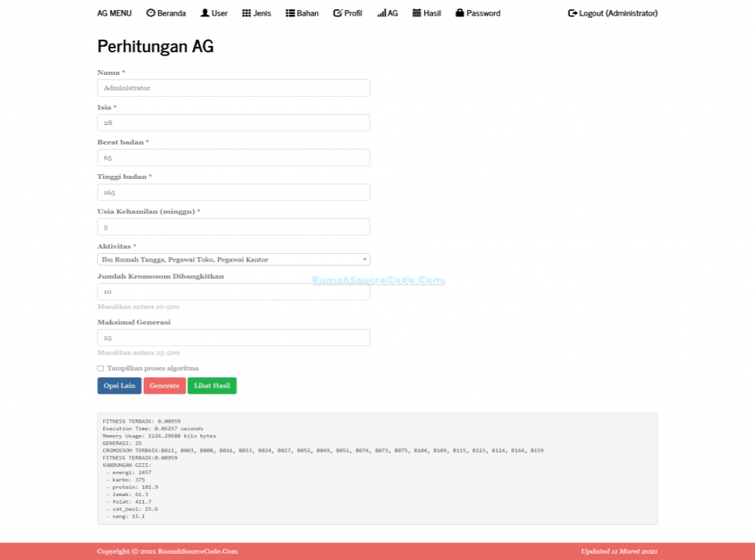The height and width of the screenshot is (560, 755).
Task: Click the Password lock icon
Action: [x=461, y=12]
